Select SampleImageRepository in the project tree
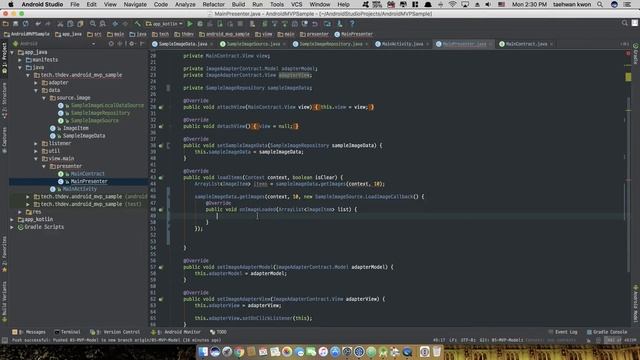 pyautogui.click(x=100, y=113)
